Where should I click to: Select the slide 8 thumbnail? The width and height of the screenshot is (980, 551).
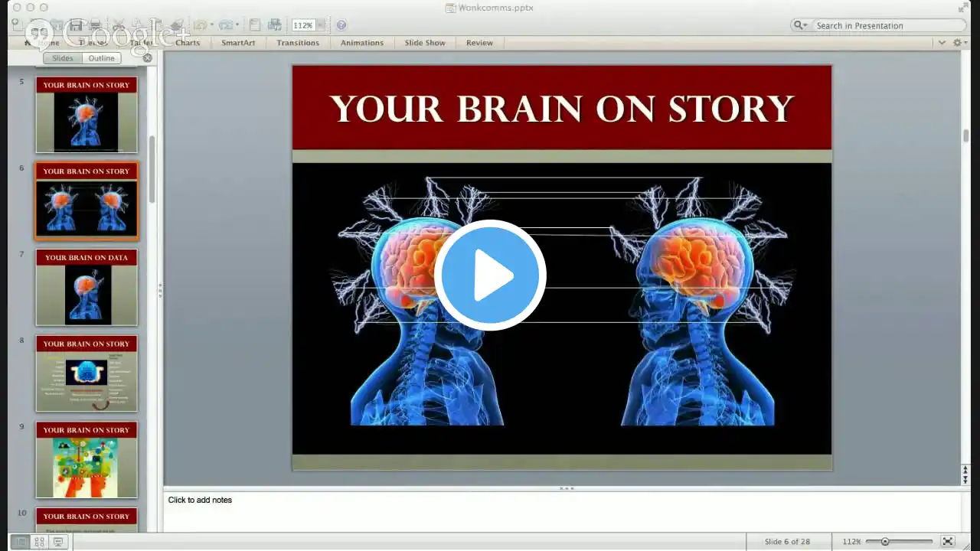pos(87,373)
